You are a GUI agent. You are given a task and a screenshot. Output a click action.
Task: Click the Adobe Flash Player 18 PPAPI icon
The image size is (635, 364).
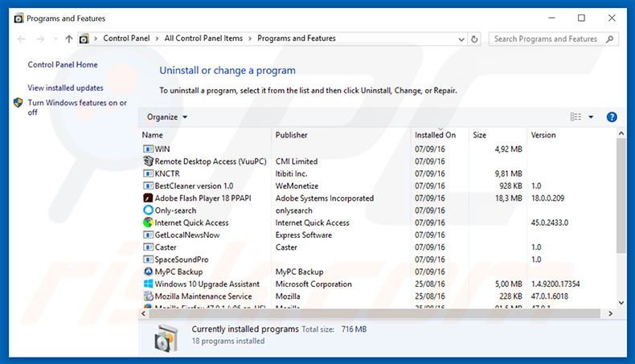(x=148, y=198)
